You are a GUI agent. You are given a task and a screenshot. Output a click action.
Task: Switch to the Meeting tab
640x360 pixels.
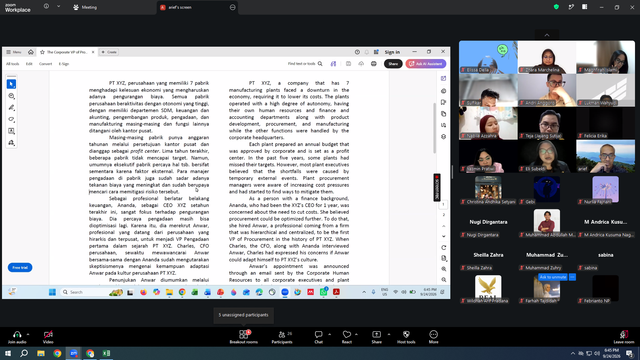(x=85, y=7)
